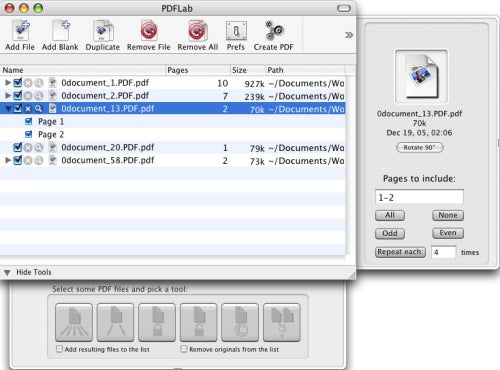The width and height of the screenshot is (500, 370).
Task: Uncheck the Page 1 checkbox
Action: tap(29, 121)
